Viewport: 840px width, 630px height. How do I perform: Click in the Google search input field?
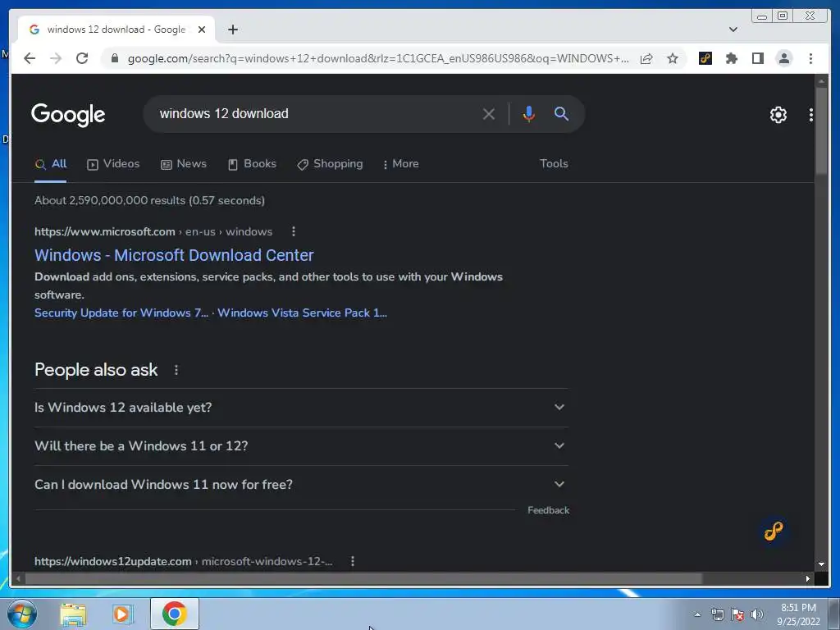316,113
